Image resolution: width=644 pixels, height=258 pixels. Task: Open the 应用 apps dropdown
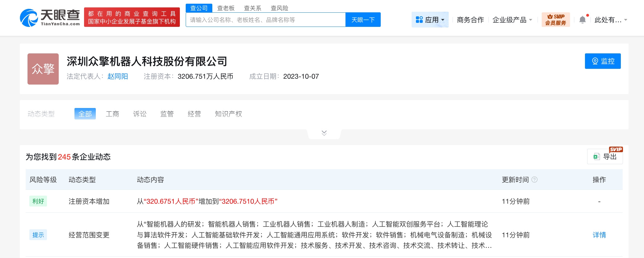[430, 20]
